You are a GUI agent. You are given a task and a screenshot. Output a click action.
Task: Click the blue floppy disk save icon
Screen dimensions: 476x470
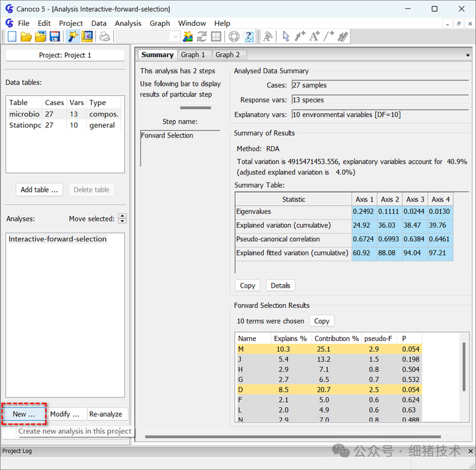click(x=55, y=36)
